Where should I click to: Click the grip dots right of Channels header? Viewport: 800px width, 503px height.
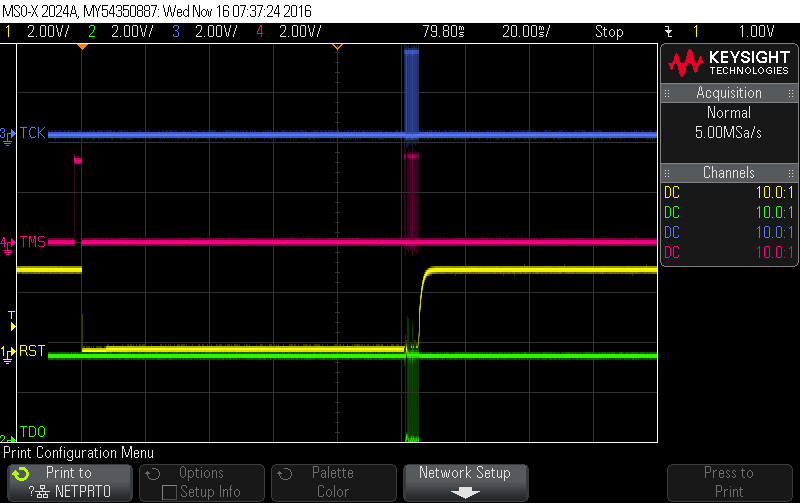pyautogui.click(x=791, y=173)
